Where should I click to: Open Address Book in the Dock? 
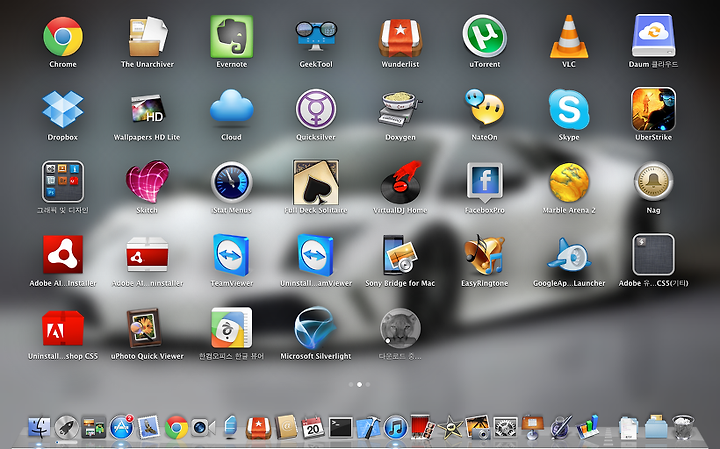tap(286, 428)
